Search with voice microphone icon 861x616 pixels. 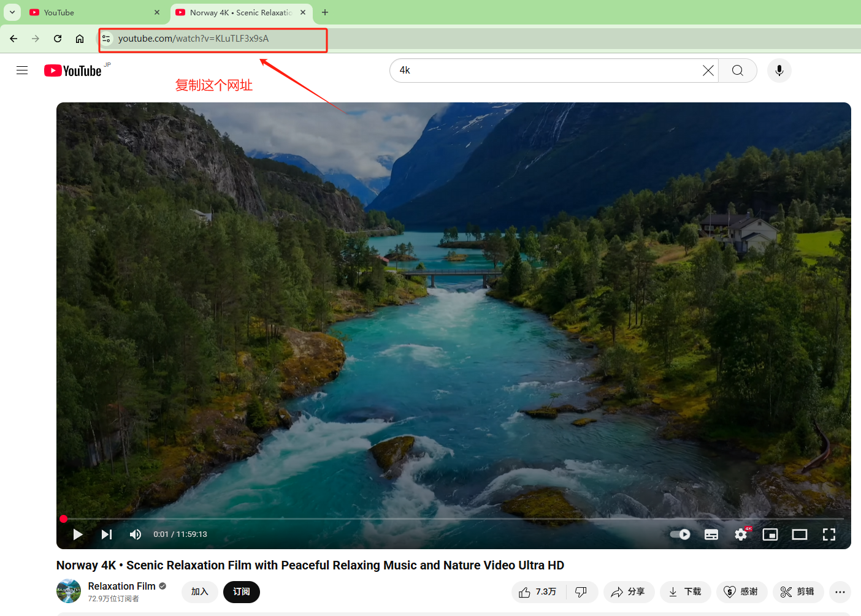pyautogui.click(x=779, y=70)
